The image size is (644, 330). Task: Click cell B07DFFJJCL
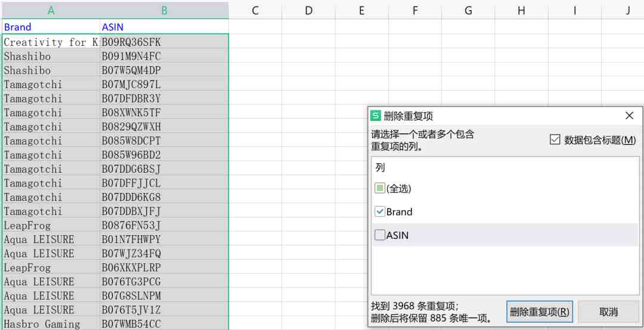pos(165,183)
